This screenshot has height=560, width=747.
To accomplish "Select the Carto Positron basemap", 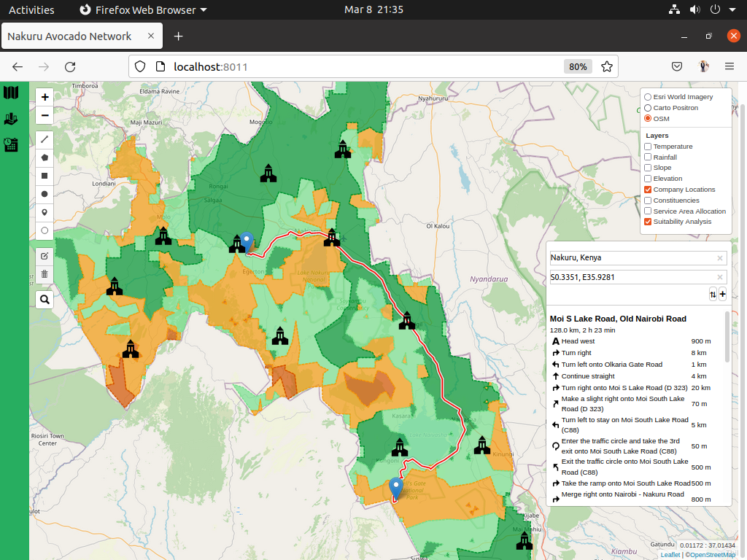I will 646,107.
